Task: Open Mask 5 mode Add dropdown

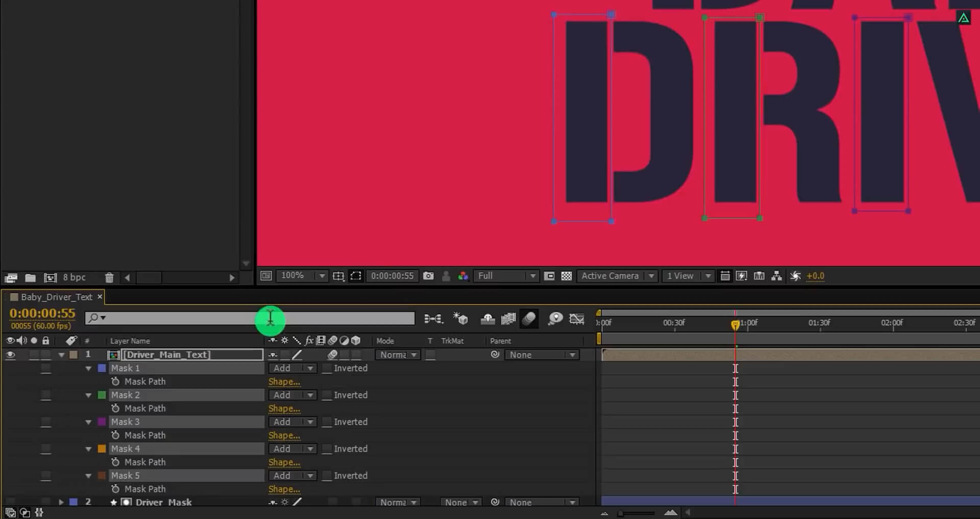Action: tap(292, 476)
